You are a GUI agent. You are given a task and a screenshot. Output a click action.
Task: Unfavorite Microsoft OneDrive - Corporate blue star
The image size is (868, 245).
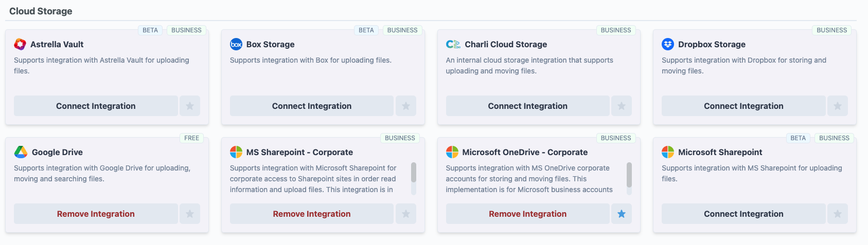(x=622, y=214)
